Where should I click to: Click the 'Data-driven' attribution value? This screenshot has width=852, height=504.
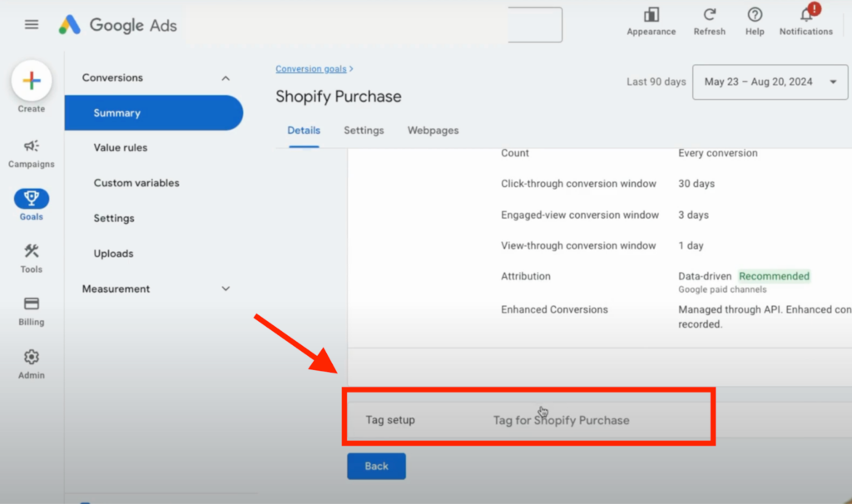tap(705, 276)
